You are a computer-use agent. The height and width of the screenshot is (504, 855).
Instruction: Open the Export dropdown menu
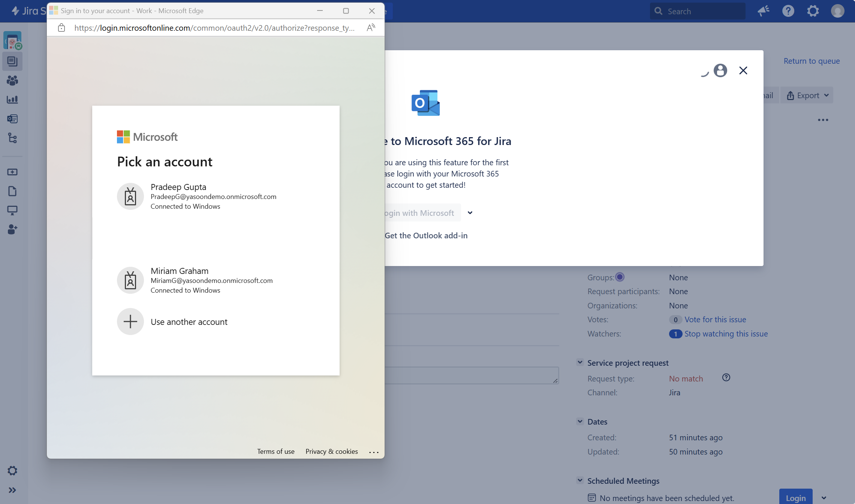coord(807,96)
